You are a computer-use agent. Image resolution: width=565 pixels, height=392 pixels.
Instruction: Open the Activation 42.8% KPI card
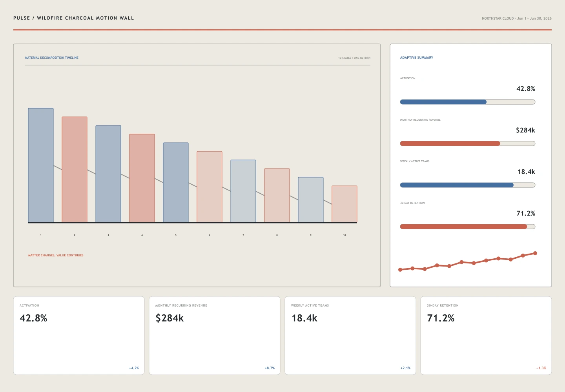[x=79, y=336]
